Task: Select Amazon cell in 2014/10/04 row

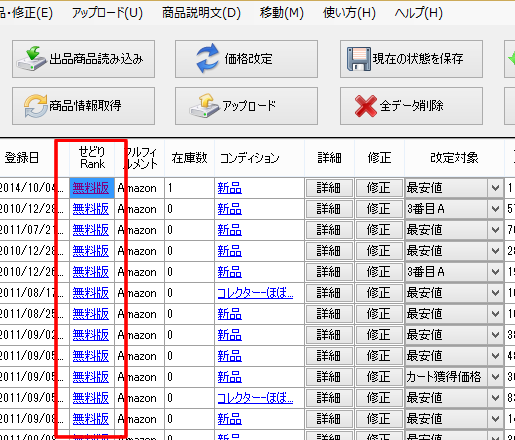Action: point(139,188)
